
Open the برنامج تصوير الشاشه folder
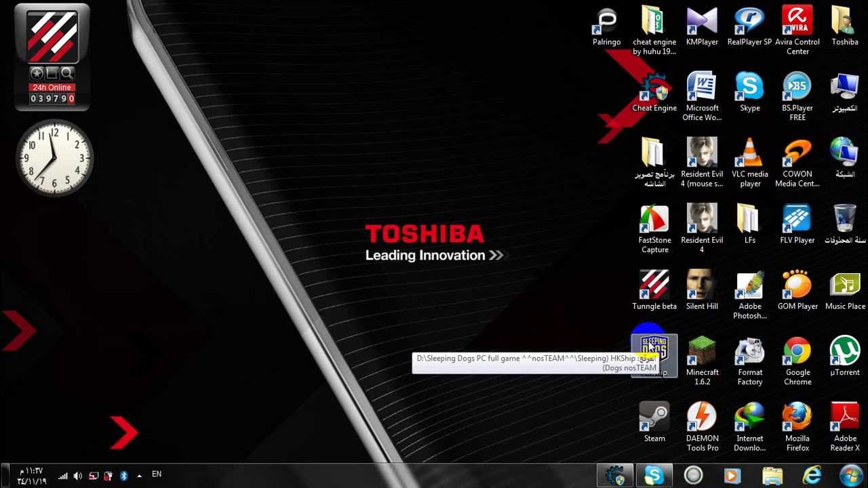click(x=654, y=163)
